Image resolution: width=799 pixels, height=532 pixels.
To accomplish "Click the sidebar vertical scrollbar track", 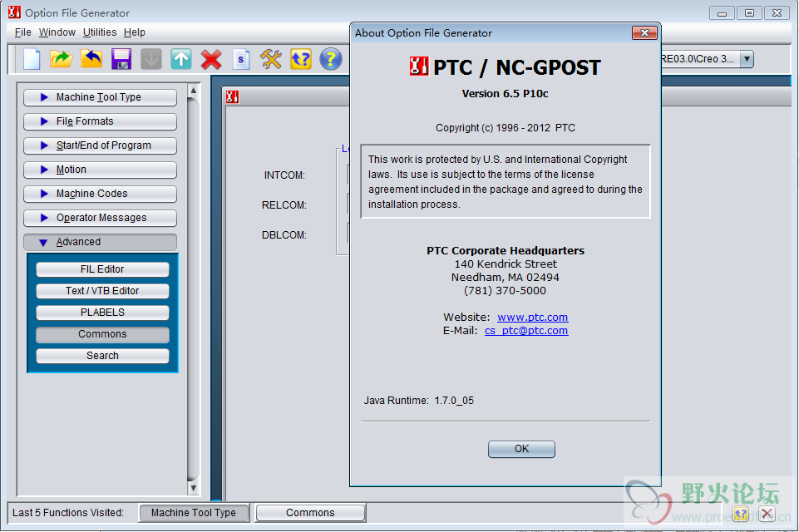I will click(x=193, y=289).
